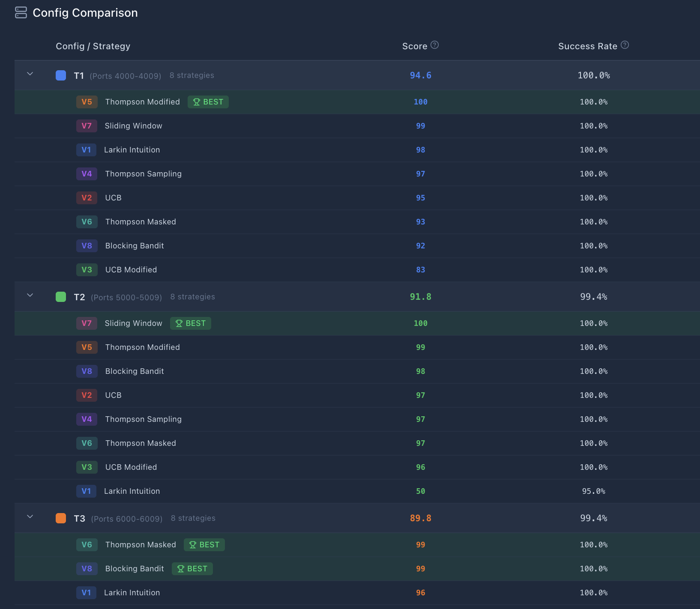Open the T2 strategy list labeled 8 strategies

[192, 296]
